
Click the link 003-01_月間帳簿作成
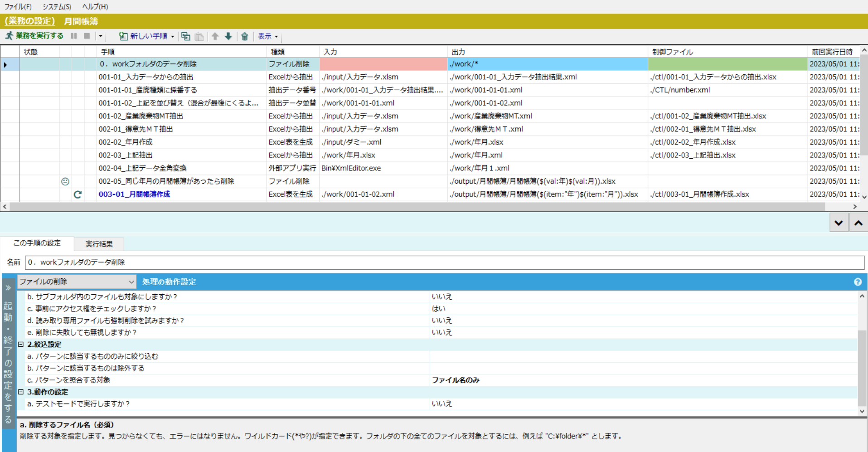pyautogui.click(x=134, y=194)
